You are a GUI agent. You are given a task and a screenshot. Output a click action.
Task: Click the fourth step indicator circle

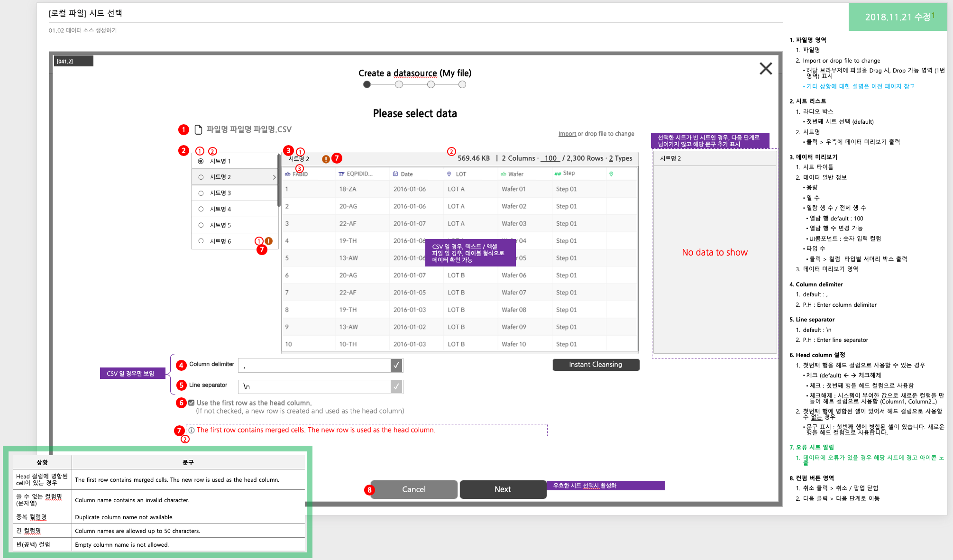tap(462, 84)
